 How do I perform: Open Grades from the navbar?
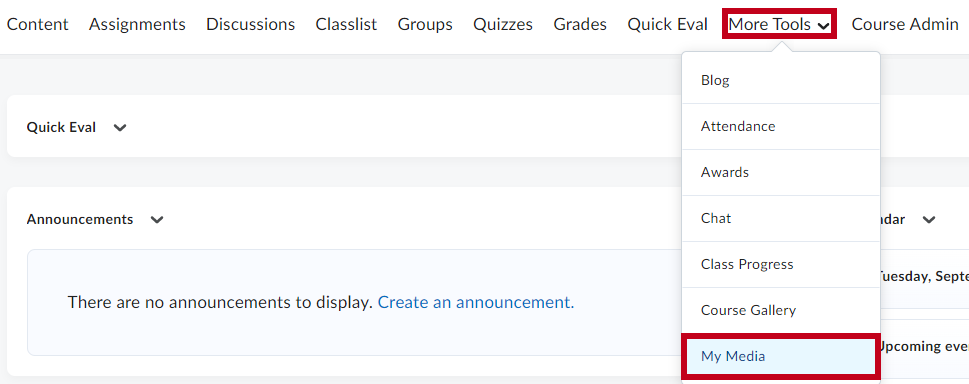click(580, 25)
